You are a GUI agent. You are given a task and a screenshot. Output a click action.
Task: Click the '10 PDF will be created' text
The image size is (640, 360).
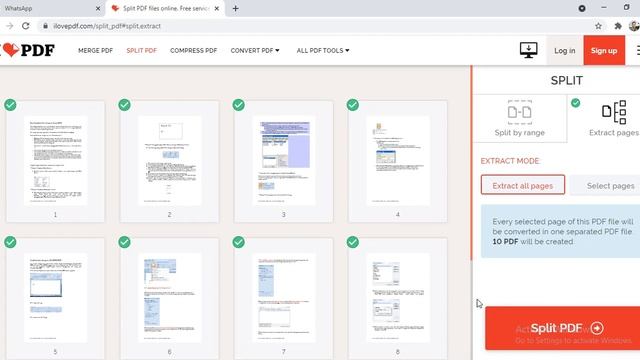[x=533, y=241]
